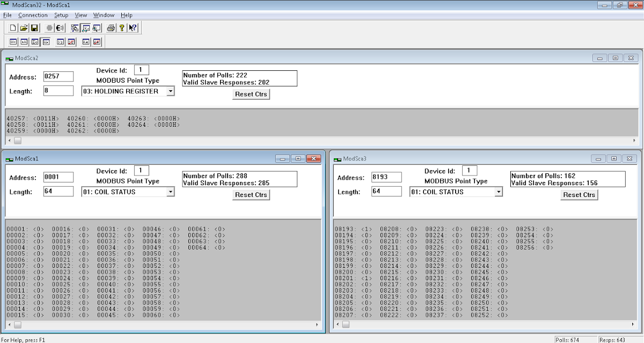Click the Address field showing 8193
Viewport: 644px width, 343px height.
pos(386,177)
